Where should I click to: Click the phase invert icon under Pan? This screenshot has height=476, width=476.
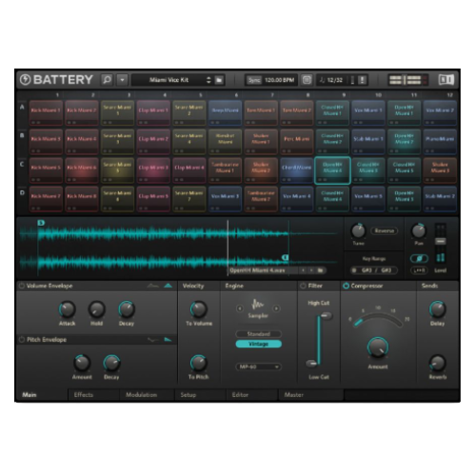click(419, 259)
